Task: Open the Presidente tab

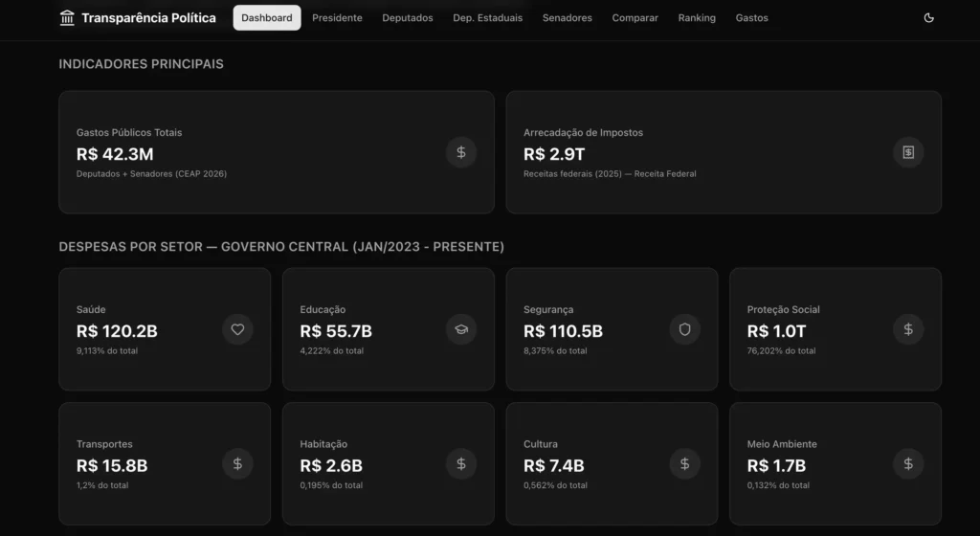Action: (337, 18)
